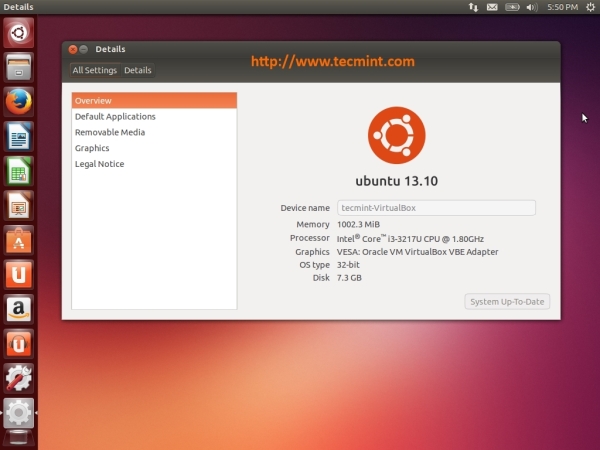The height and width of the screenshot is (450, 600).
Task: Open the Legal Notice section
Action: tap(154, 164)
